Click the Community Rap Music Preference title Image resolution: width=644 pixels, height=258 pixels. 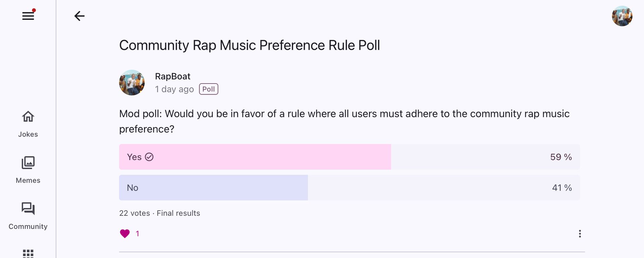point(250,45)
